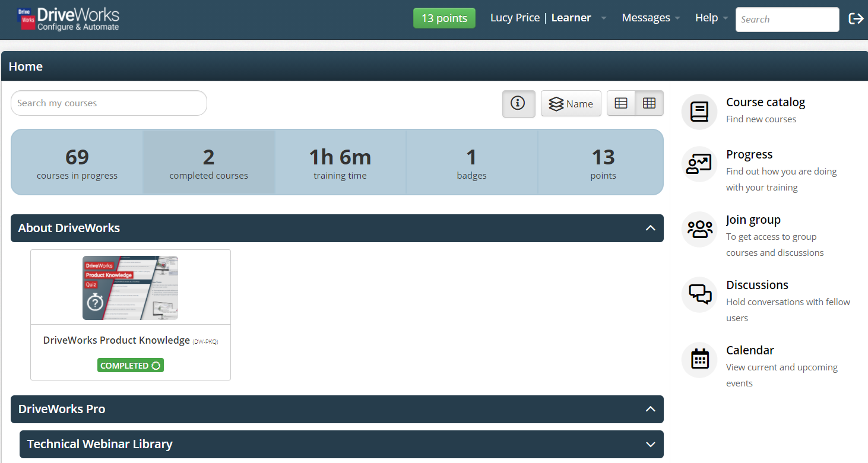Click the logout arrow icon
Viewport: 868px width, 463px height.
point(856,18)
